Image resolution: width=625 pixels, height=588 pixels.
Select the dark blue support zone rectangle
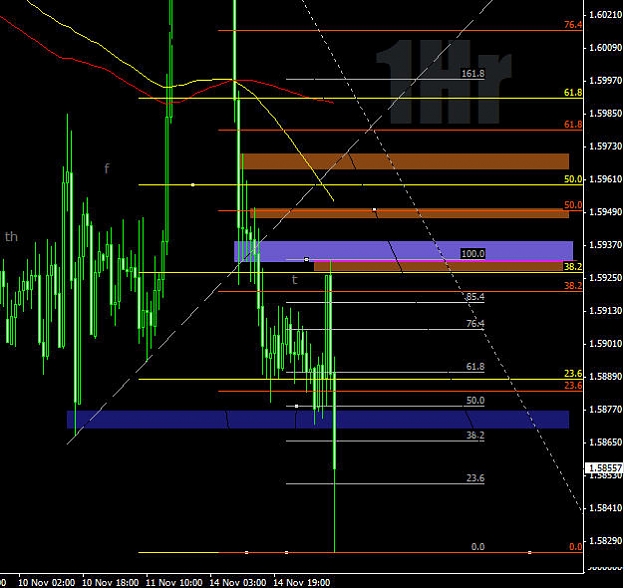(318, 420)
